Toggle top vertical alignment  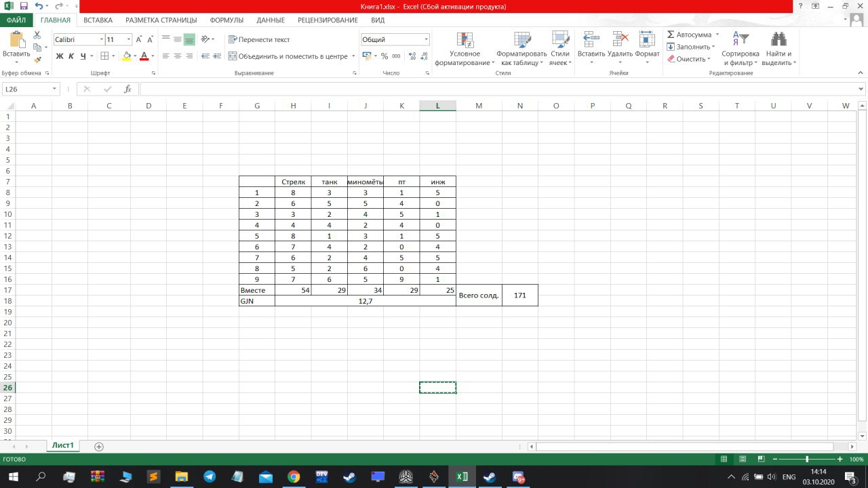[x=165, y=39]
